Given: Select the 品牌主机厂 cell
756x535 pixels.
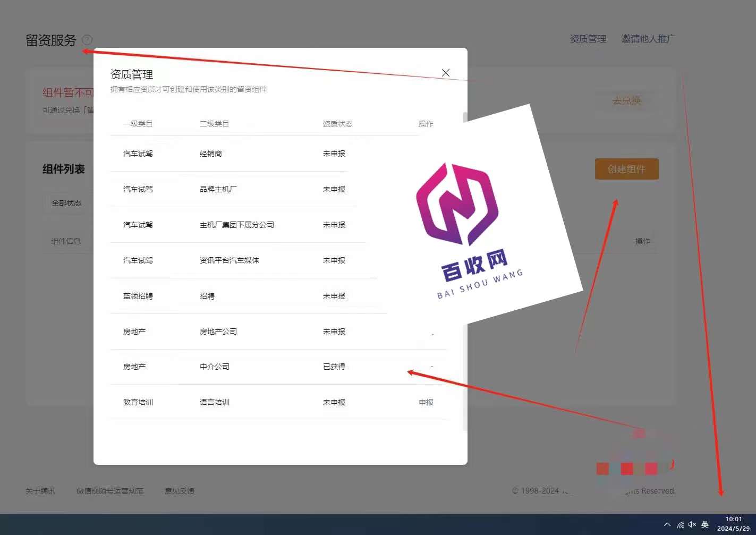Looking at the screenshot, I should [218, 189].
